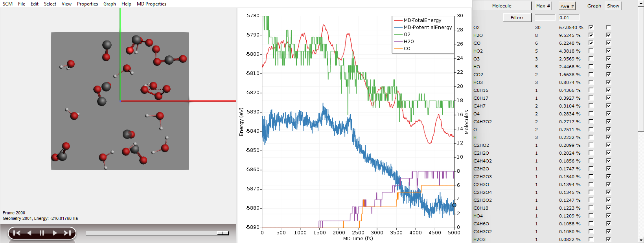Click the Ave # column button
Screen dimensions: 644x243
[x=567, y=6]
